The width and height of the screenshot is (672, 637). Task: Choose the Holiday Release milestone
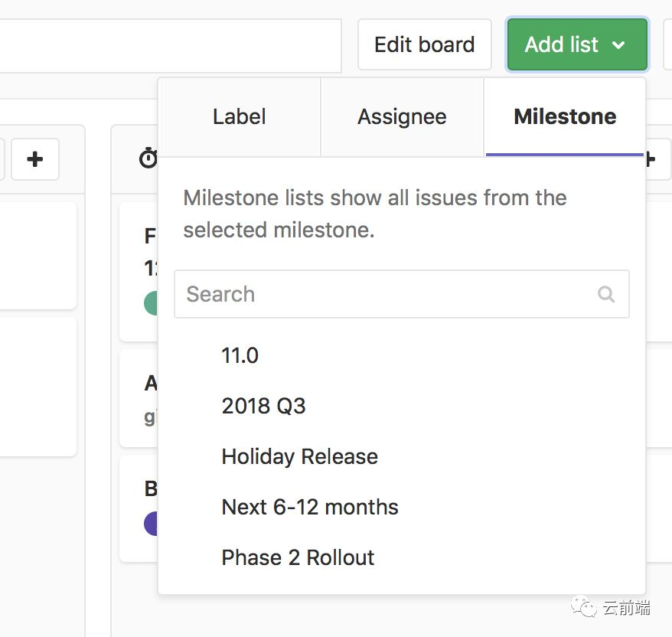pos(299,456)
